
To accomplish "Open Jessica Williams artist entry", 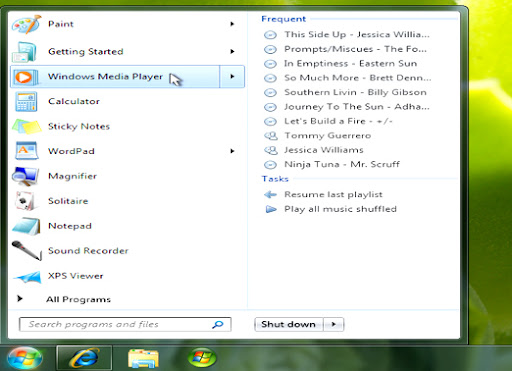I will click(324, 150).
